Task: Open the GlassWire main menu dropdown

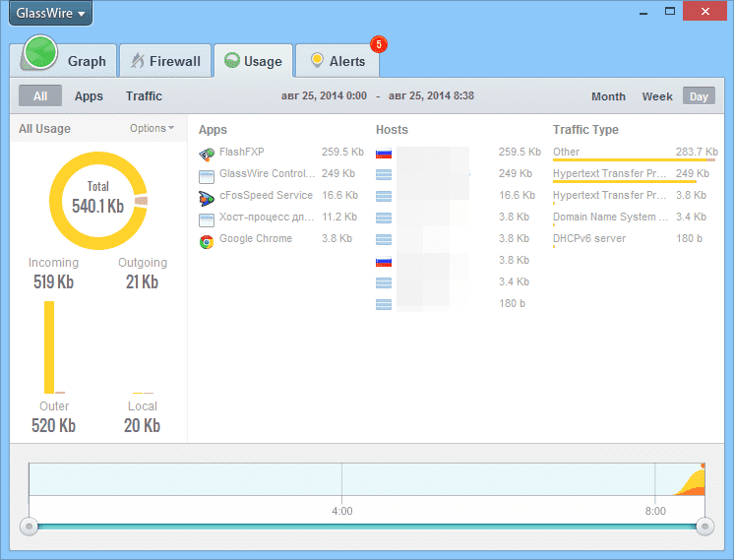Action: click(x=51, y=14)
